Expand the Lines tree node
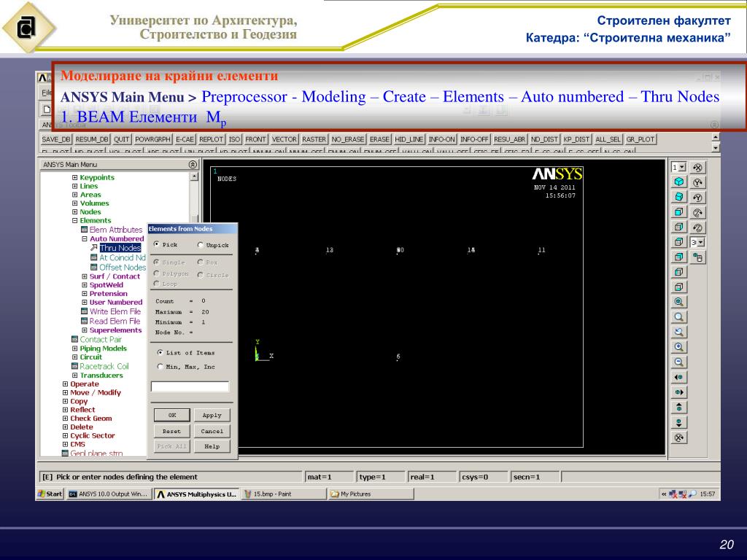The image size is (747, 560). pos(75,186)
